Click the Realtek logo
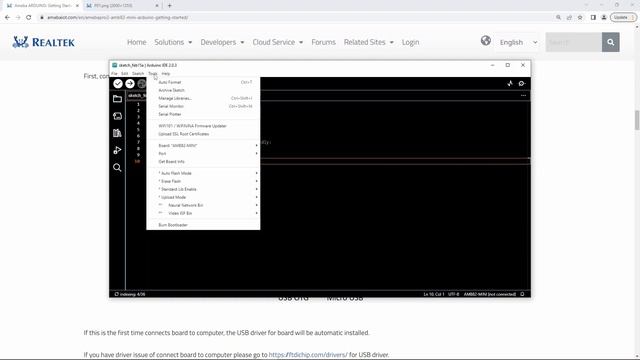Screen dimensions: 640x360 click(x=43, y=42)
